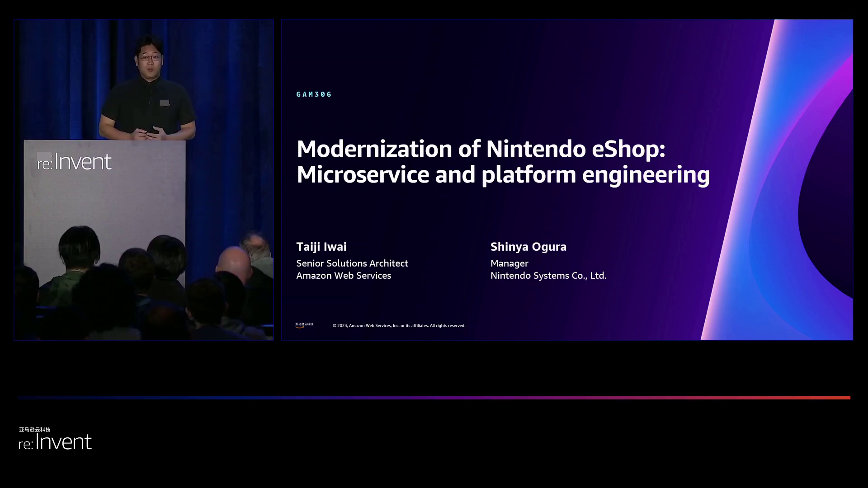Click the 'Manager' title under Shinya Ogura
868x488 pixels.
(509, 263)
